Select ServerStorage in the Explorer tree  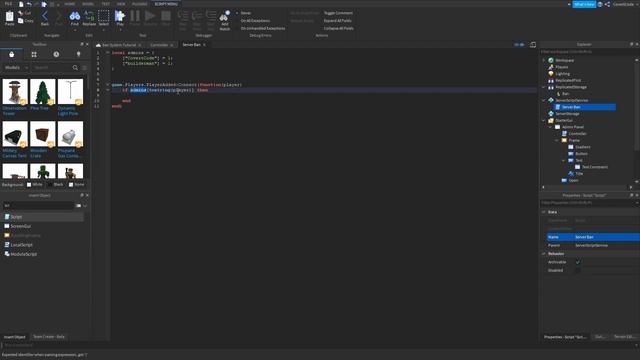(567, 113)
